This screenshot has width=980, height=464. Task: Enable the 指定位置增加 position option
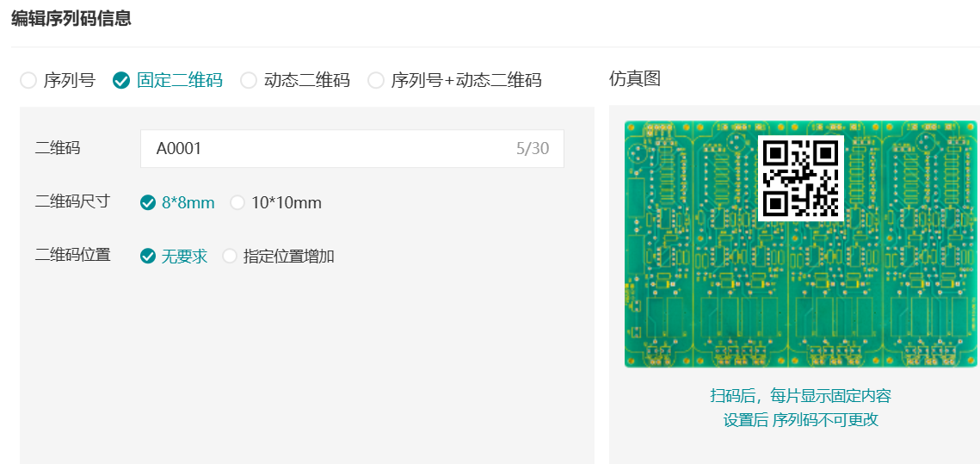pos(230,257)
